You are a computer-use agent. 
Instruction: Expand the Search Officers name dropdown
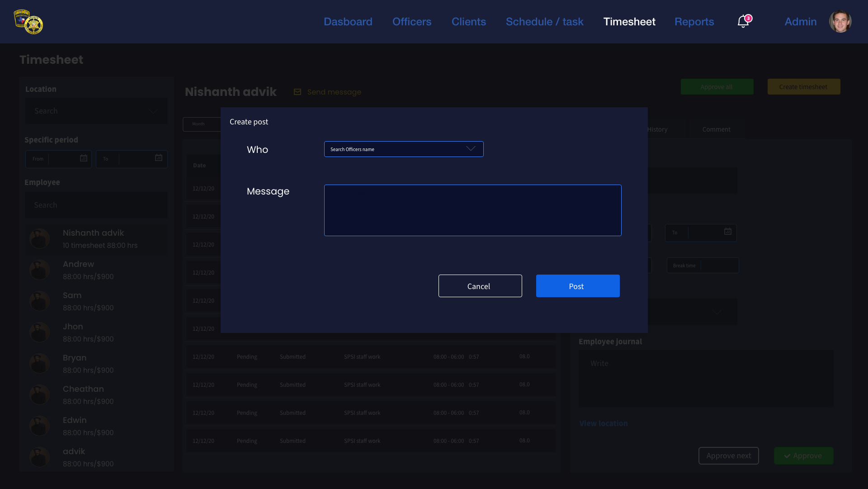click(x=471, y=149)
